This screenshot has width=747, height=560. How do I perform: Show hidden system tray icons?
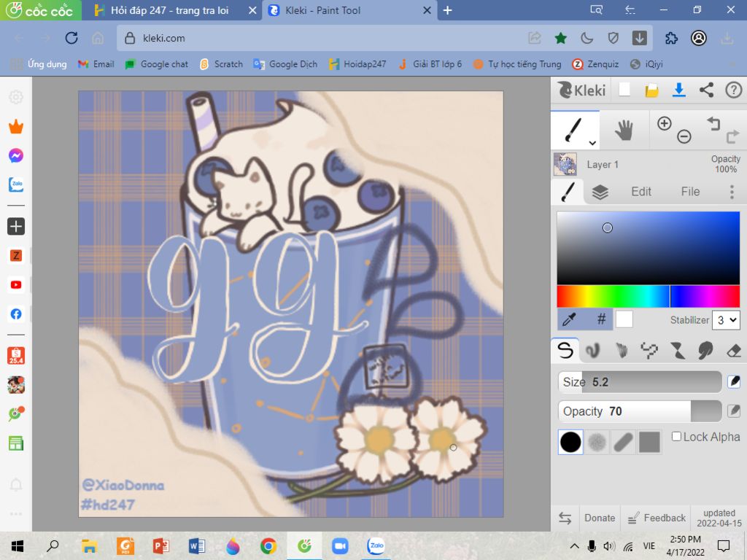[x=574, y=545]
